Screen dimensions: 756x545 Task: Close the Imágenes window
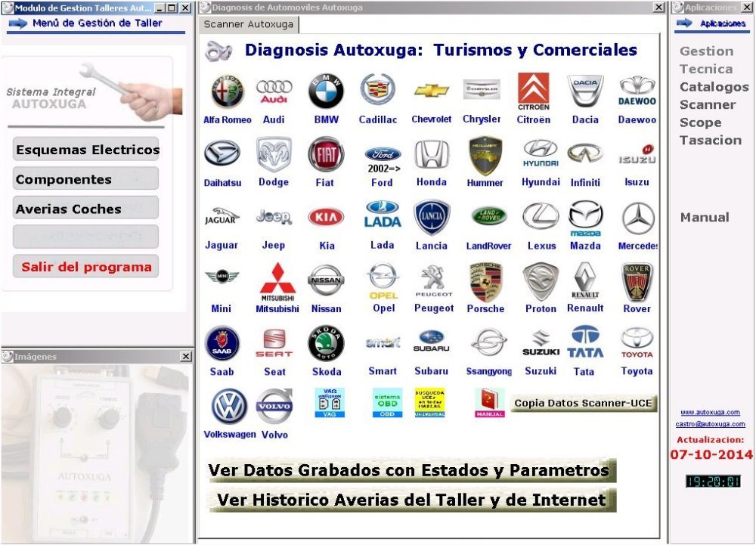pos(186,357)
